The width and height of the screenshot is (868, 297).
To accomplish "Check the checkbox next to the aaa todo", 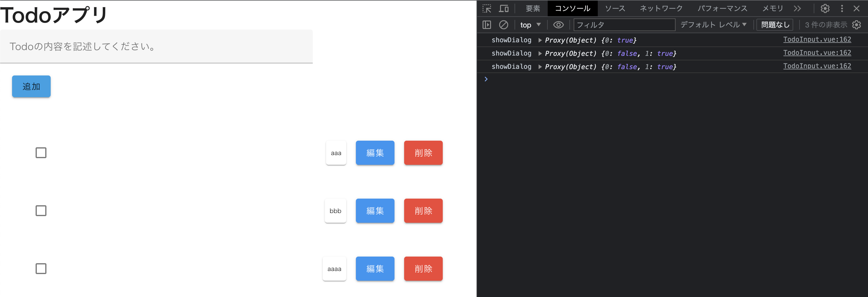I will pyautogui.click(x=41, y=153).
